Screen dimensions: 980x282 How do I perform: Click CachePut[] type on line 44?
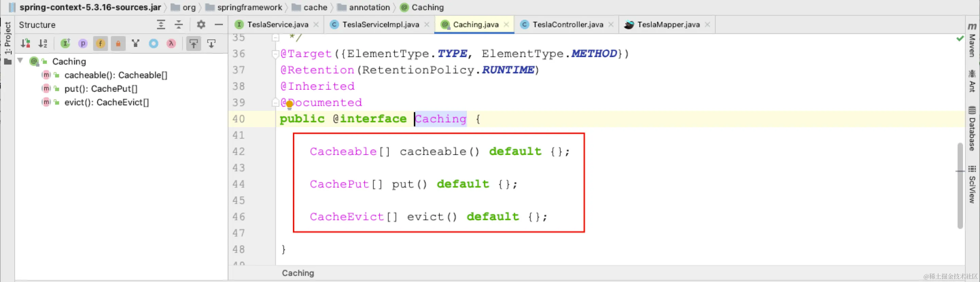coord(346,184)
